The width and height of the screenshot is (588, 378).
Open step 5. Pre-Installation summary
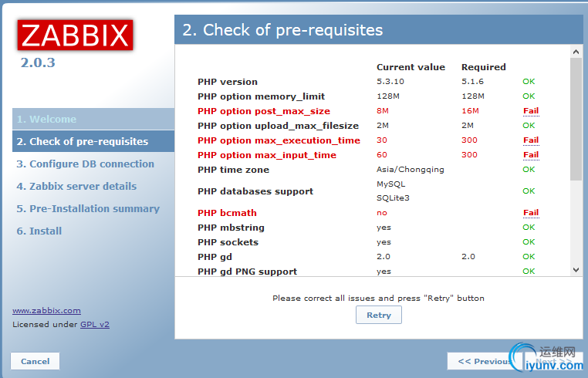88,208
